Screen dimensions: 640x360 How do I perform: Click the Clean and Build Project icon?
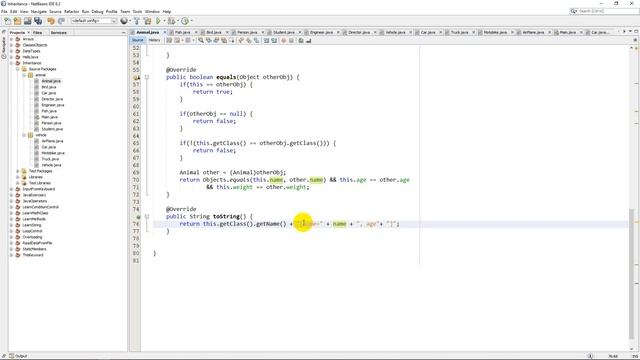(x=147, y=21)
